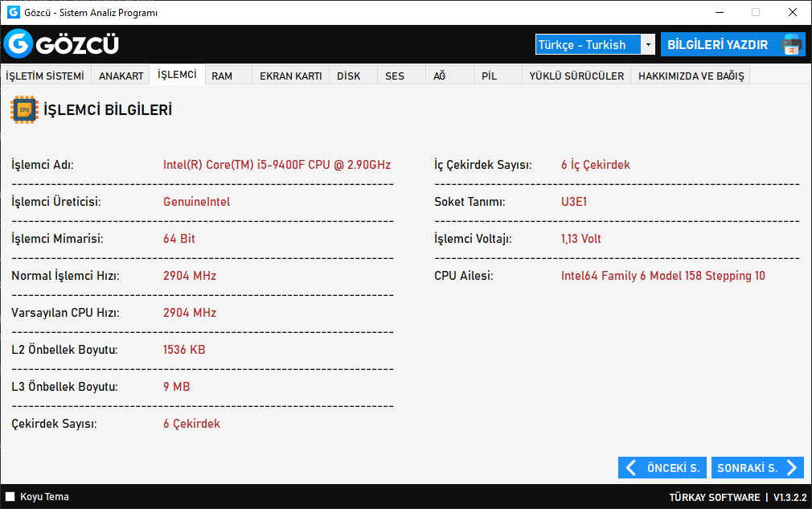Click the Gözcü title bar app icon
The image size is (812, 509).
[x=14, y=12]
